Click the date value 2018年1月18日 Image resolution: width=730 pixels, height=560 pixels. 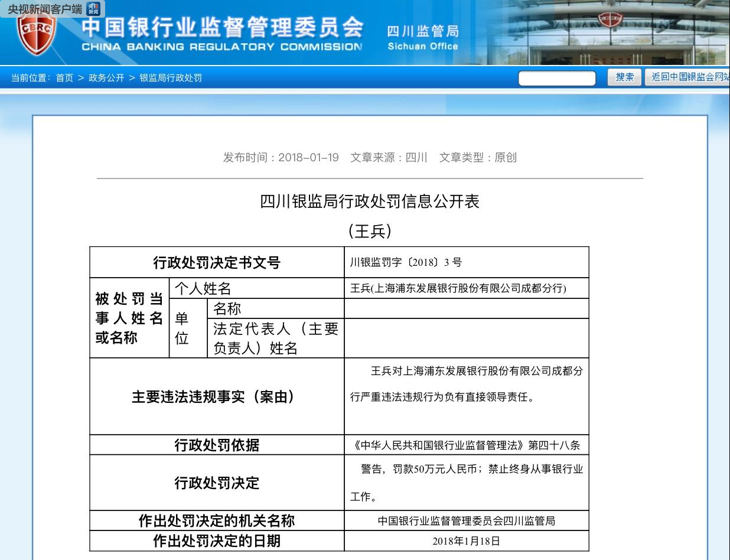[467, 541]
